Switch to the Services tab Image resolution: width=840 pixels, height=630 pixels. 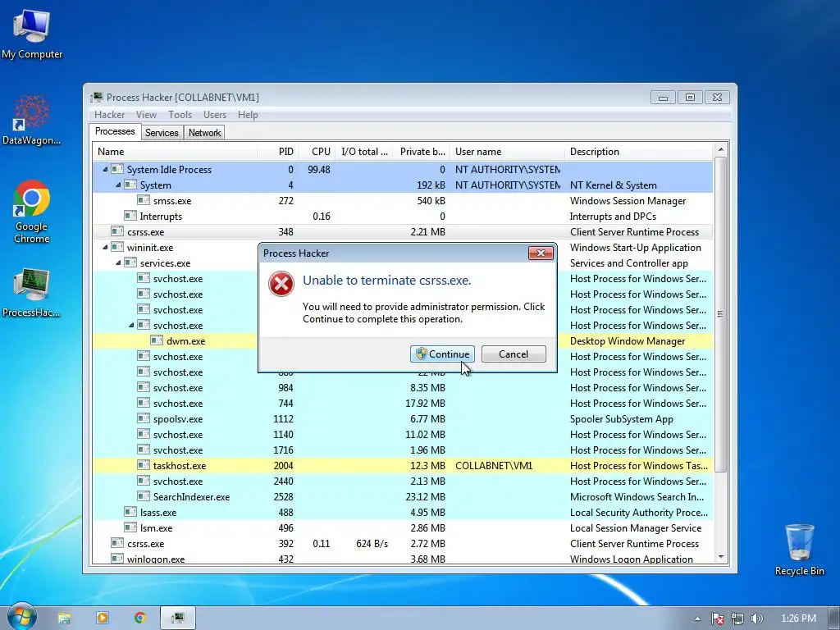point(162,133)
